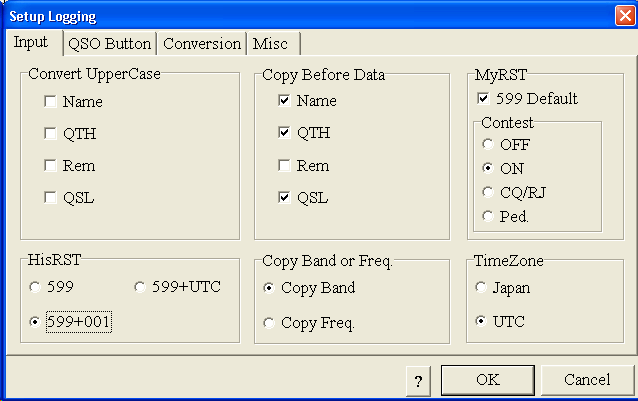The image size is (638, 401).
Task: Choose the plain 599 HisRST option
Action: pos(36,288)
